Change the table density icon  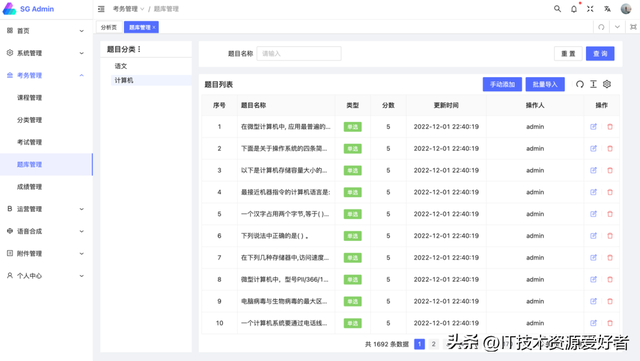[x=593, y=84]
